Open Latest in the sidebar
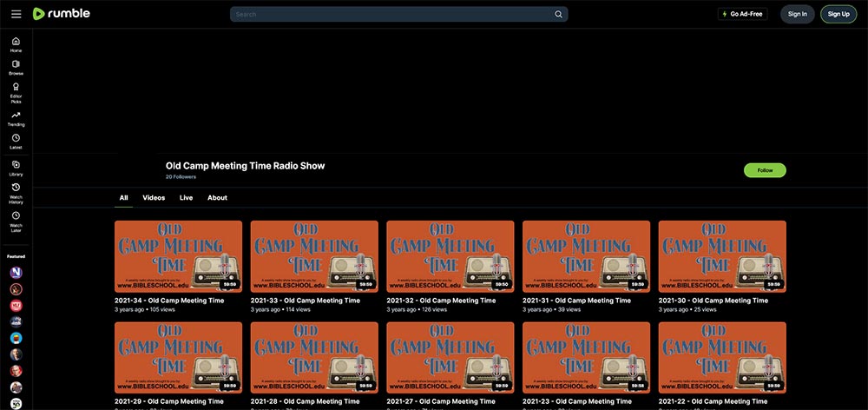The height and width of the screenshot is (410, 868). (16, 142)
